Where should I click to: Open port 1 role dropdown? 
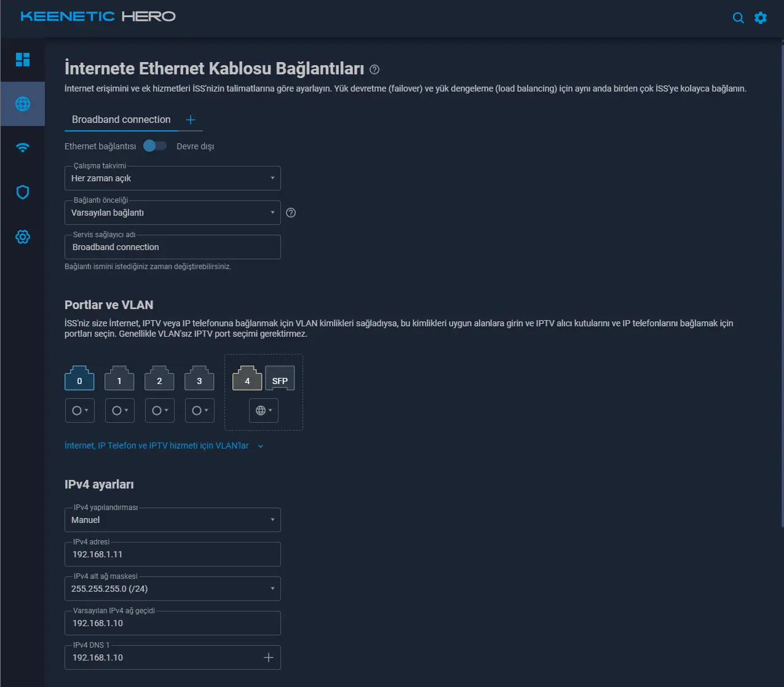(x=120, y=410)
